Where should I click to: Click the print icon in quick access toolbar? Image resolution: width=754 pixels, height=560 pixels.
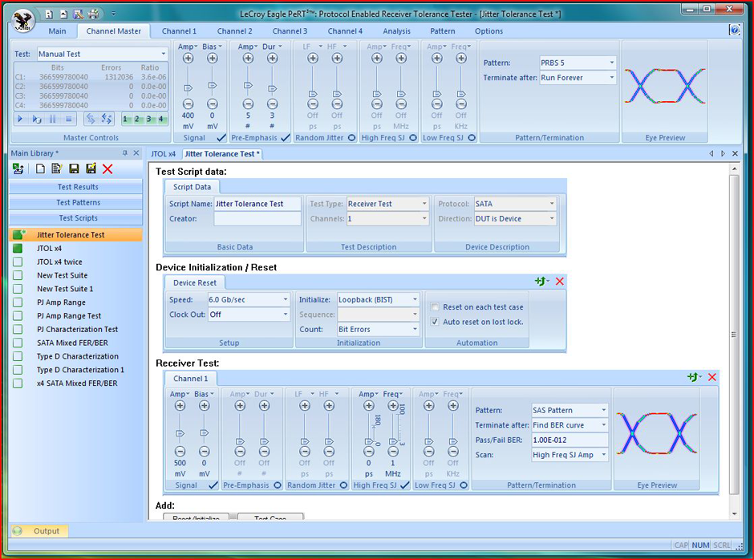93,14
